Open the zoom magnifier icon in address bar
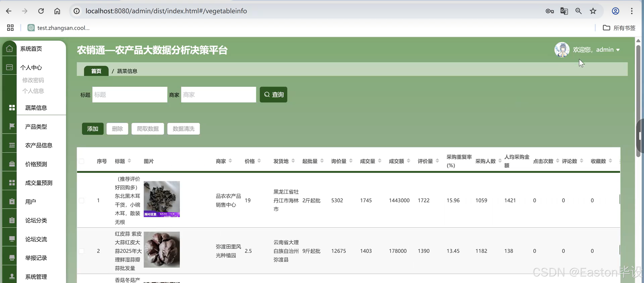 579,11
